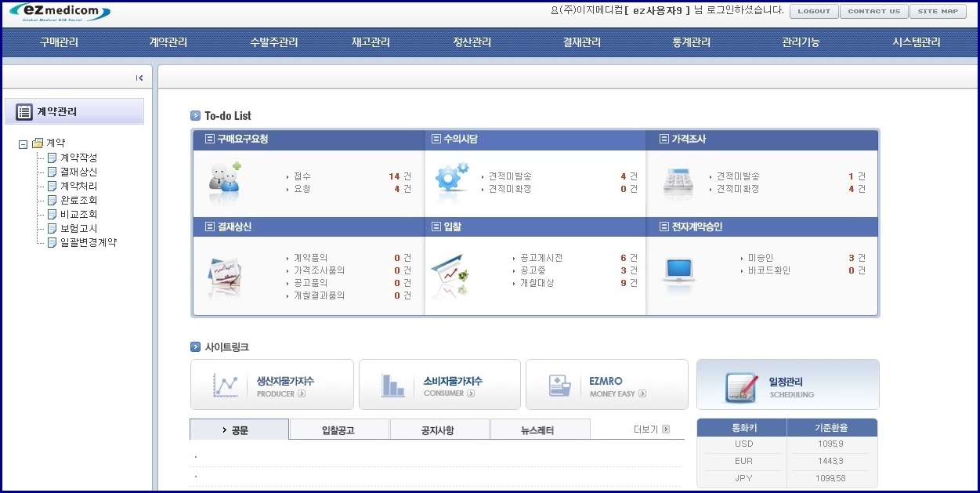Click the 수의시담 gears icon
The height and width of the screenshot is (493, 980).
click(x=451, y=178)
